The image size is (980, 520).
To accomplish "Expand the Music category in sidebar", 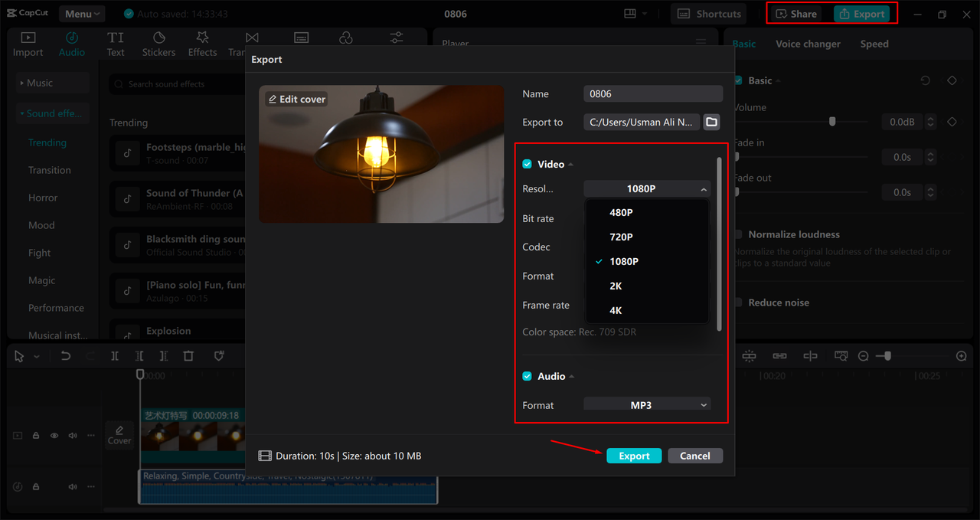I will coord(53,83).
